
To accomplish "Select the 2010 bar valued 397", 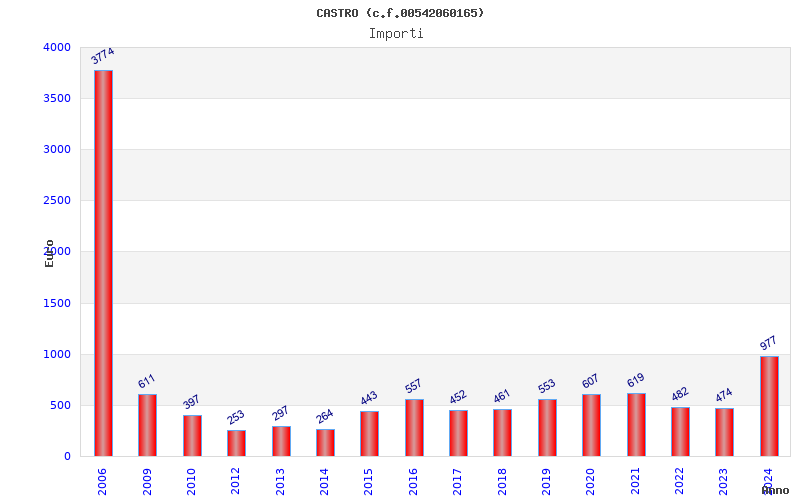I will coord(192,436).
